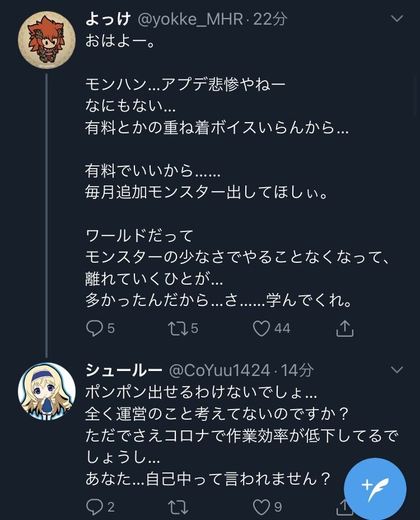Reply to シュールー's tweet
Viewport: 420px width, 520px height.
coord(95,507)
